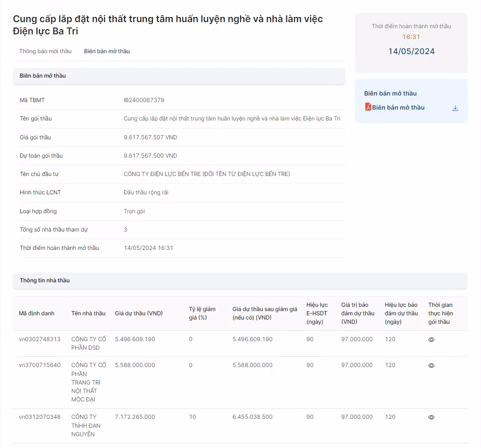Open the PDF link next to the red icon
The height and width of the screenshot is (448, 481).
[x=398, y=108]
